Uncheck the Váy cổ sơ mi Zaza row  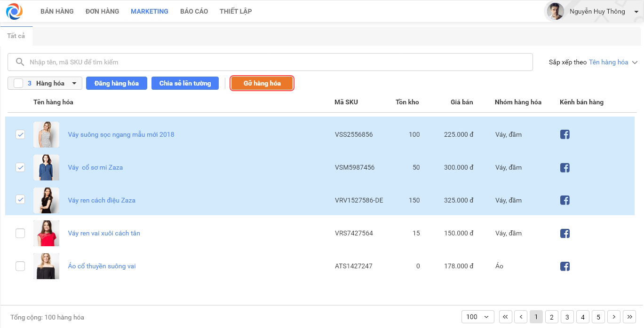20,167
